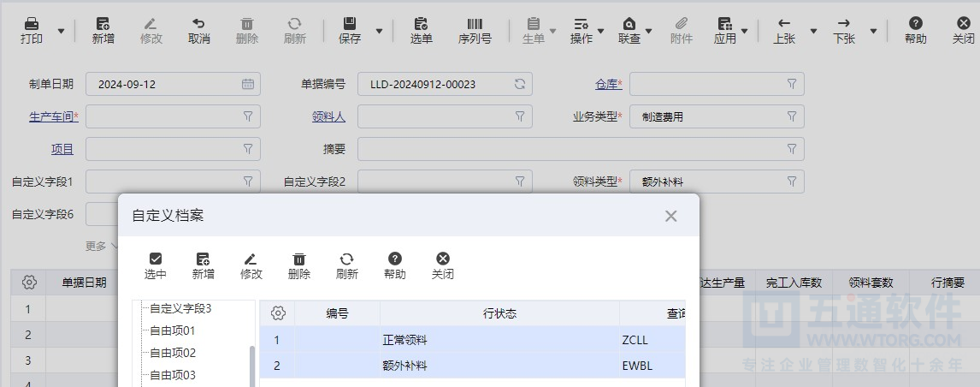Viewport: 980px width, 387px height.
Task: Open dialog table column settings gear
Action: tap(278, 313)
